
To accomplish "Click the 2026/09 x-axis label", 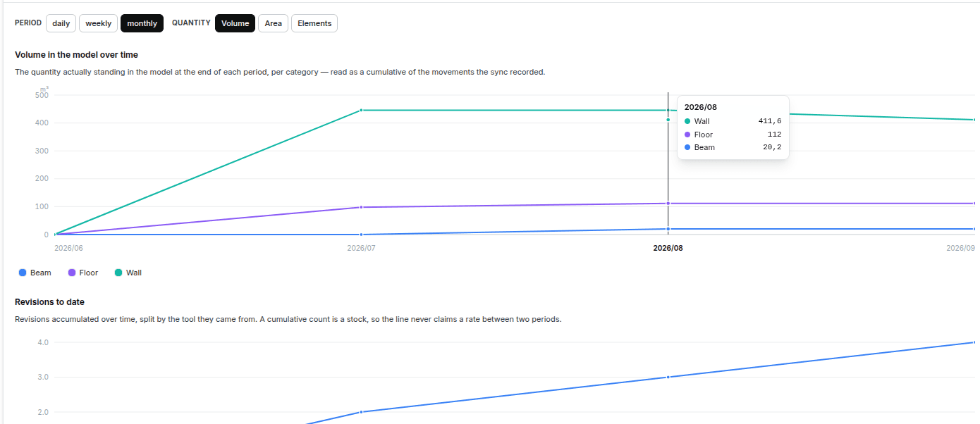I will [x=960, y=248].
